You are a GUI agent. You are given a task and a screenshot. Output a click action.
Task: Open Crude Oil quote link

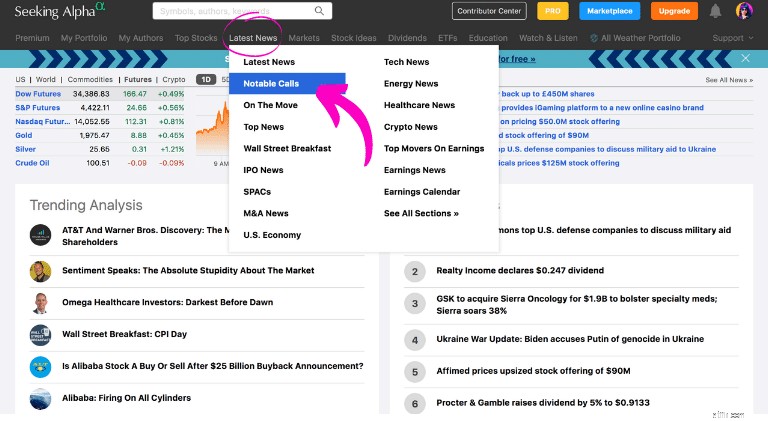tap(32, 163)
